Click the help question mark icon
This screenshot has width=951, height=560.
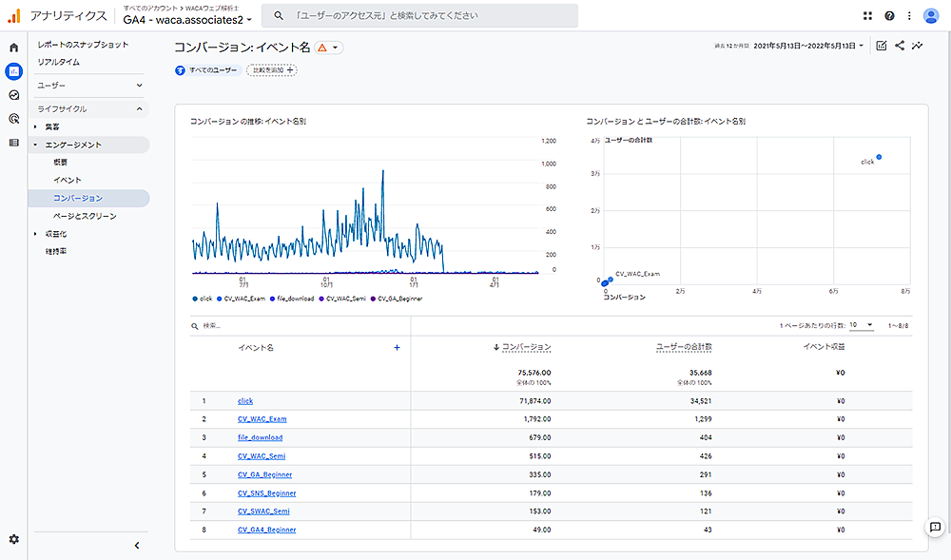click(x=889, y=16)
